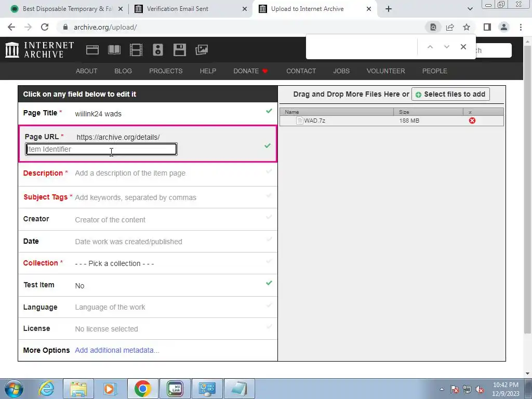Choose a license in the License field
Screen dimensions: 532x399
point(148,329)
